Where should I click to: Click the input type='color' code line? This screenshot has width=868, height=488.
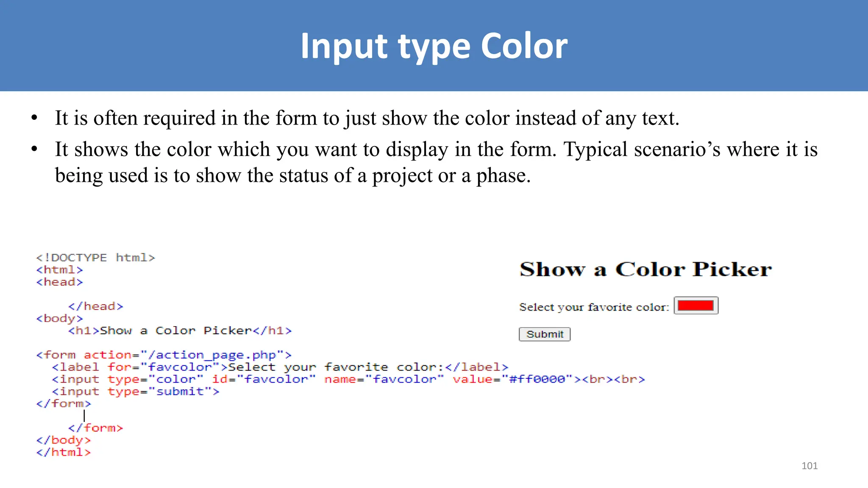pyautogui.click(x=348, y=379)
